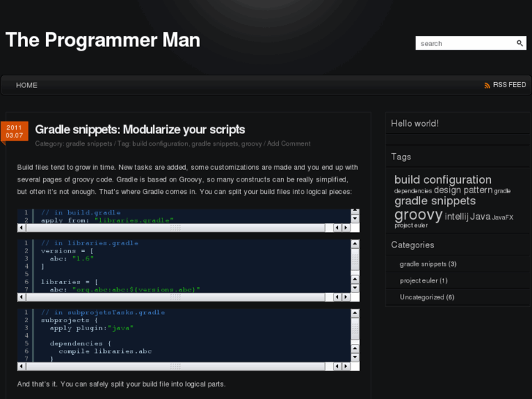Click code line 'compile libraries.abc'
The height and width of the screenshot is (399, 532).
pos(105,351)
